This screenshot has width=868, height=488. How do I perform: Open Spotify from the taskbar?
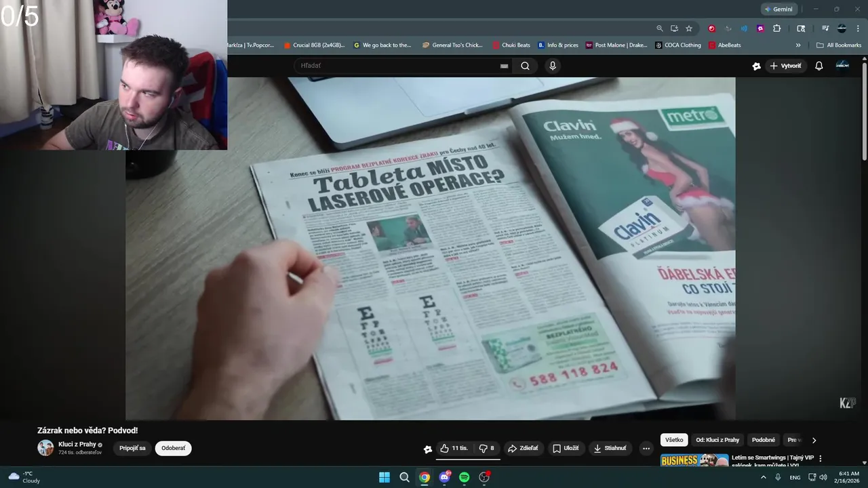464,477
